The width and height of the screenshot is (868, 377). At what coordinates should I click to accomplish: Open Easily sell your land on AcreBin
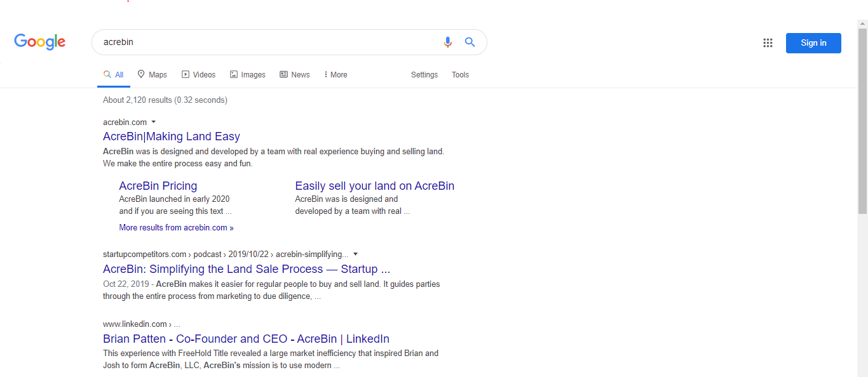pyautogui.click(x=375, y=186)
